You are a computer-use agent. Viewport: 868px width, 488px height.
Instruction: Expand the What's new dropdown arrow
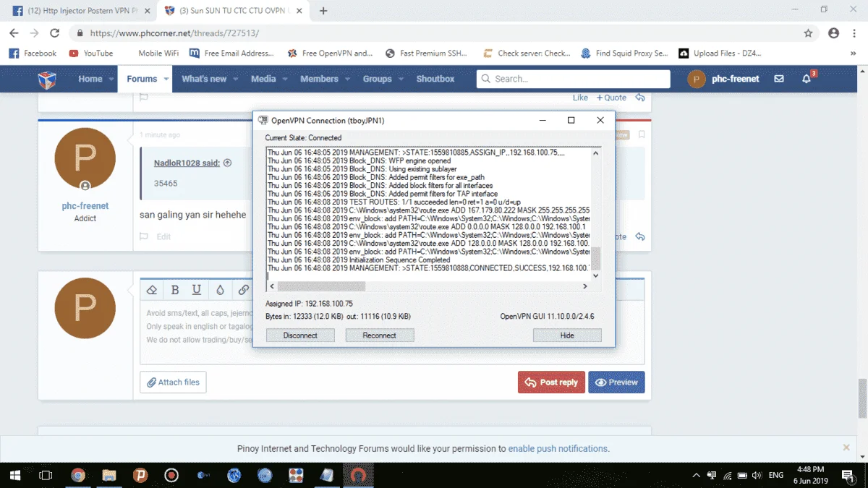click(235, 79)
